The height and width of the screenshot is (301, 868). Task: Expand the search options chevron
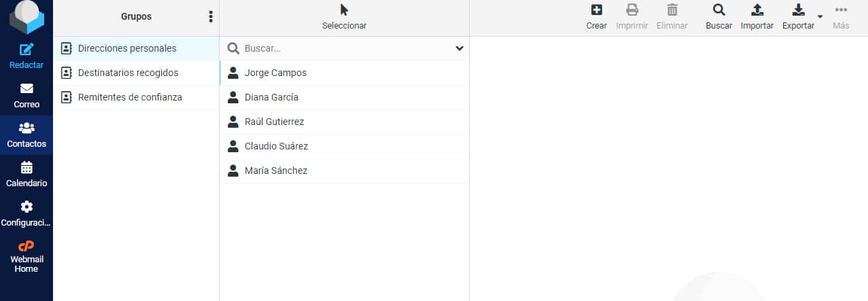459,48
